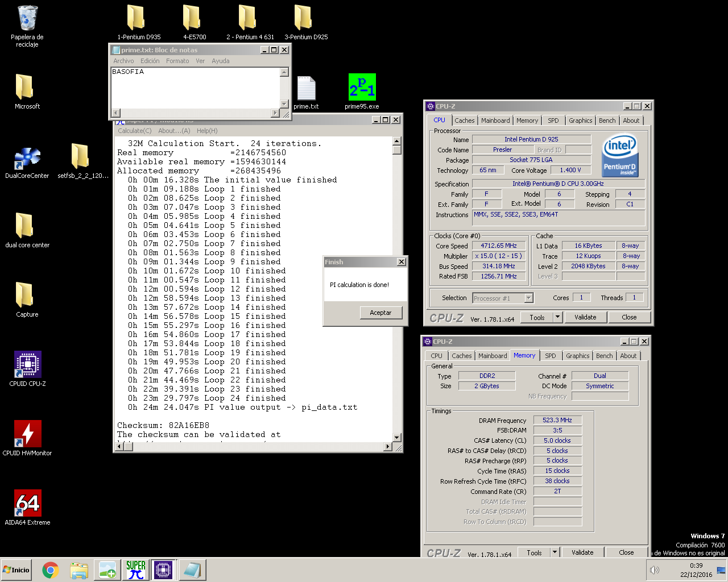Launch the CPUID CPU-Z desktop shortcut
728x582 pixels.
(x=27, y=369)
